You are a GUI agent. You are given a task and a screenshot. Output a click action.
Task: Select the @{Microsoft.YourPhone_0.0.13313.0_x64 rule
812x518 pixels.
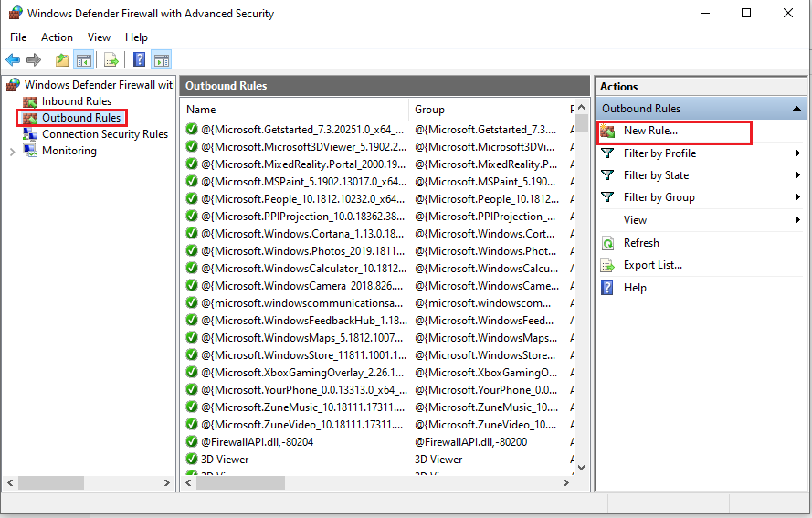(x=304, y=389)
